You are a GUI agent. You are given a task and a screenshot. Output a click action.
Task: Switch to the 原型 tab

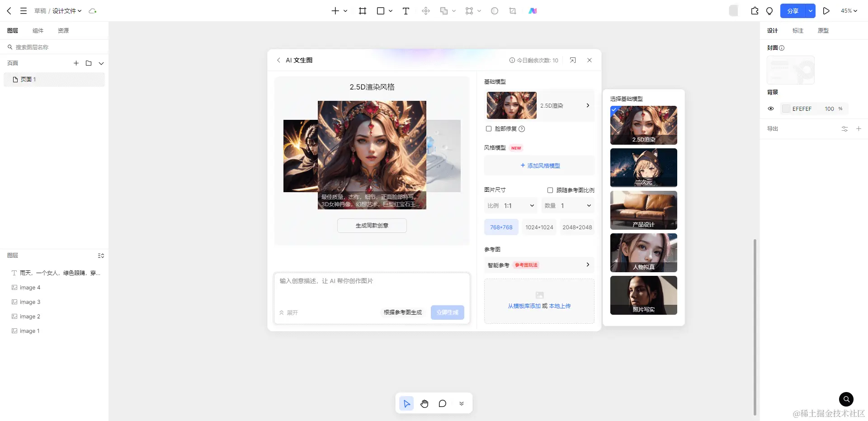coord(823,30)
